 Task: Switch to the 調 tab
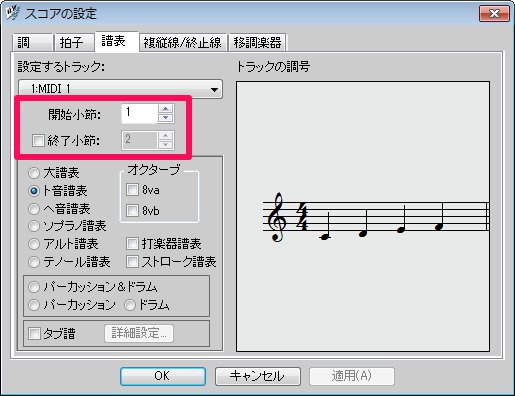pyautogui.click(x=33, y=42)
